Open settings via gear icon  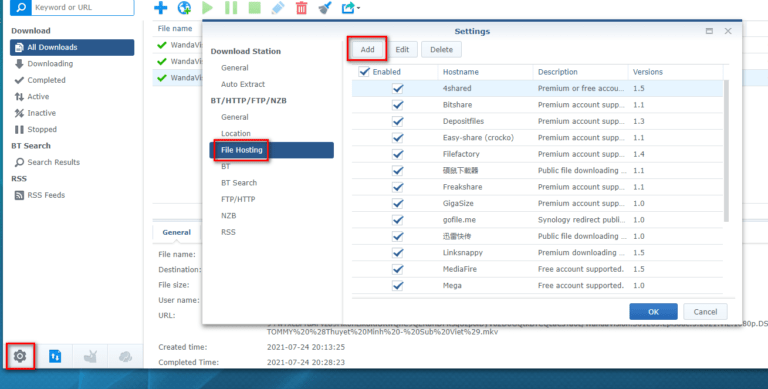tap(20, 356)
